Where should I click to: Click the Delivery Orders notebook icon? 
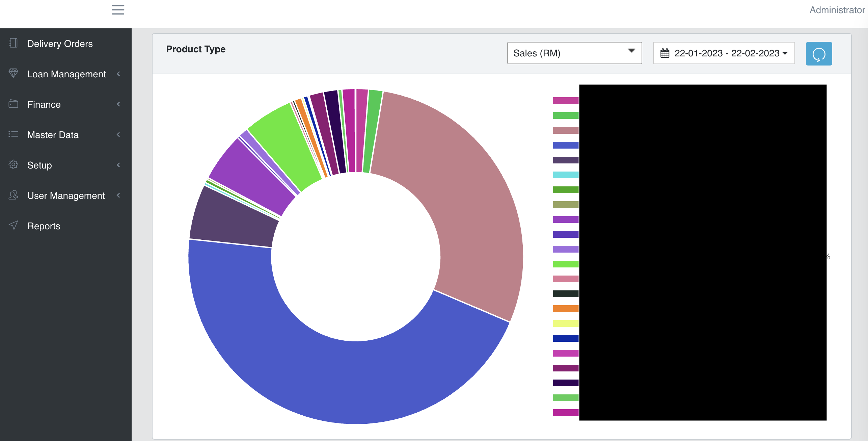[x=13, y=43]
